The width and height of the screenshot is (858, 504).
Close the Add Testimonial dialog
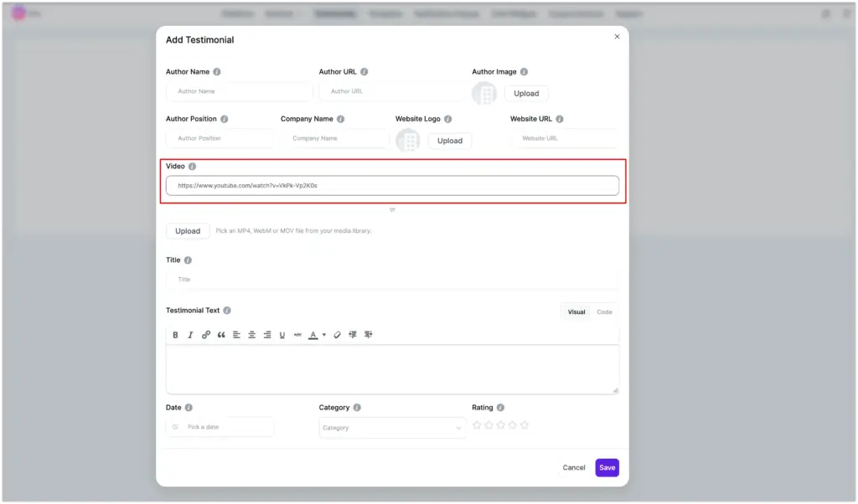click(618, 37)
